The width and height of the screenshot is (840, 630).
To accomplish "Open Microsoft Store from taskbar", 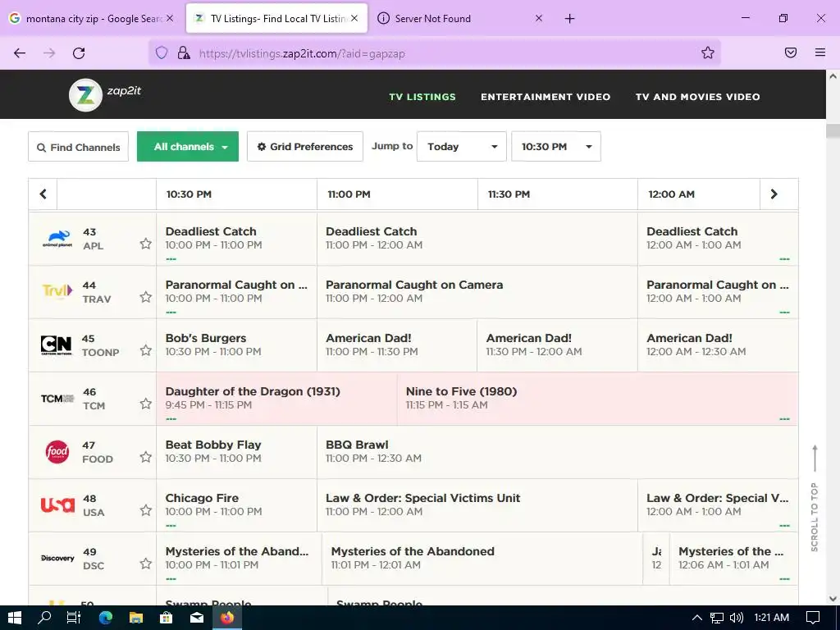I will tap(167, 618).
